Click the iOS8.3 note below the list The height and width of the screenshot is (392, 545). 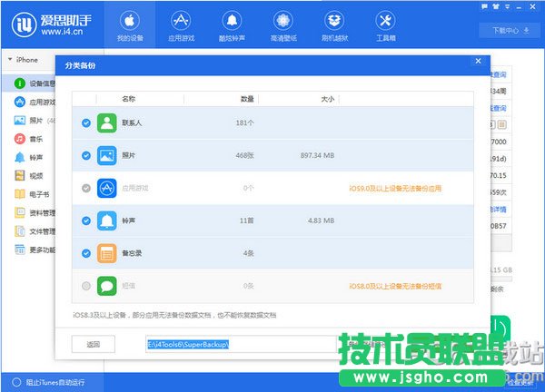174,315
